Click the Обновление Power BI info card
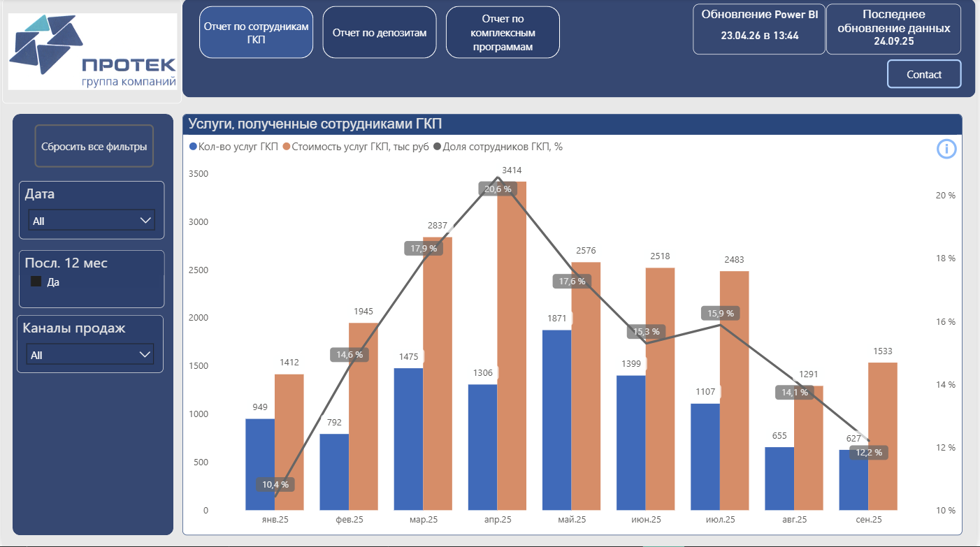Image resolution: width=980 pixels, height=547 pixels. pos(759,29)
